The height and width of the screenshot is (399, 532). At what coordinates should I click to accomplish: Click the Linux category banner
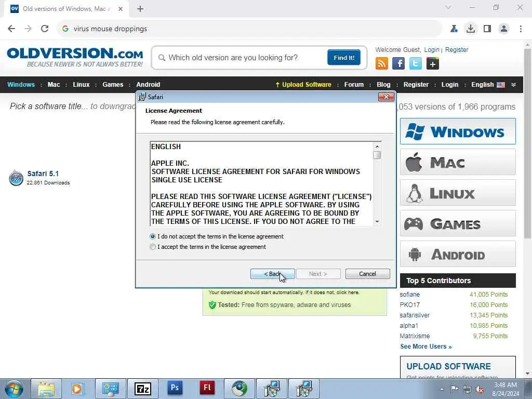[458, 193]
